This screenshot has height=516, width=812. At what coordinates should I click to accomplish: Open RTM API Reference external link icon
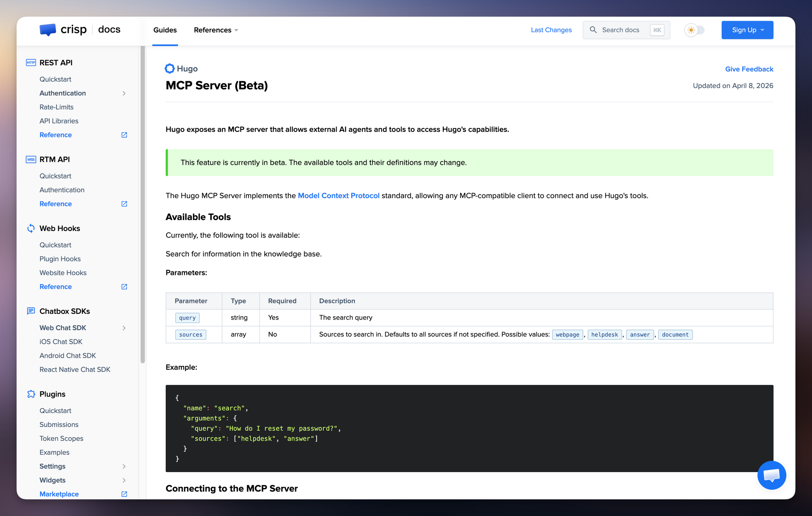coord(124,204)
